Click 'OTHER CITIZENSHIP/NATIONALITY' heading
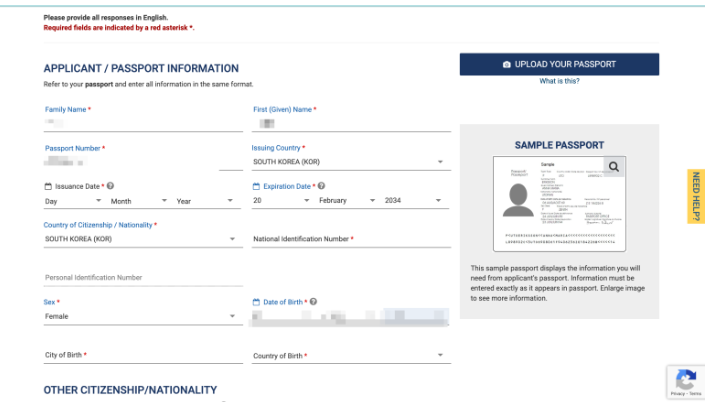 (x=130, y=390)
